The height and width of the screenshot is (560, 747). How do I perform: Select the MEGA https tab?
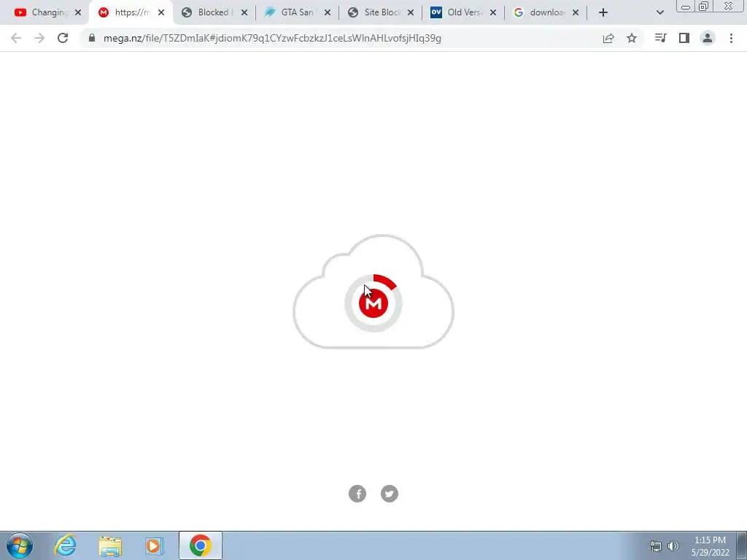tap(130, 12)
